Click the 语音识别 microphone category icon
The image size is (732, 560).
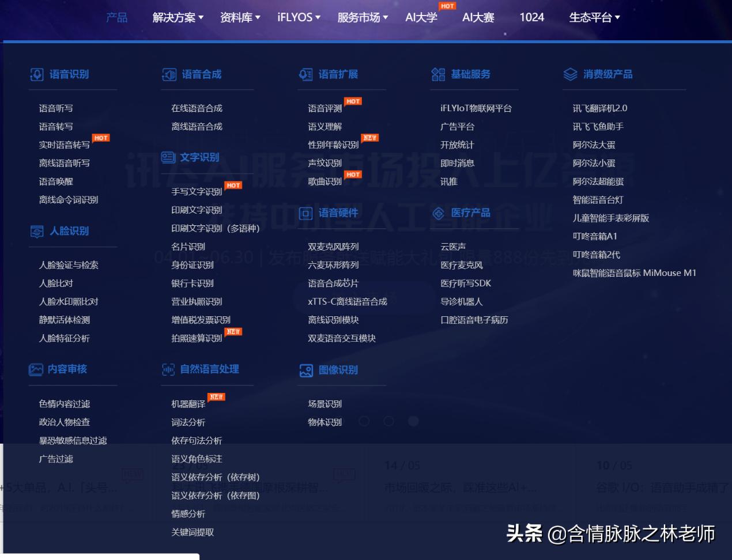tap(36, 74)
